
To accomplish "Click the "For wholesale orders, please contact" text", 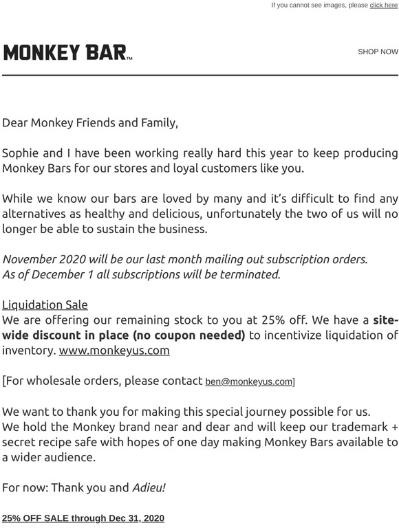I will tap(103, 381).
